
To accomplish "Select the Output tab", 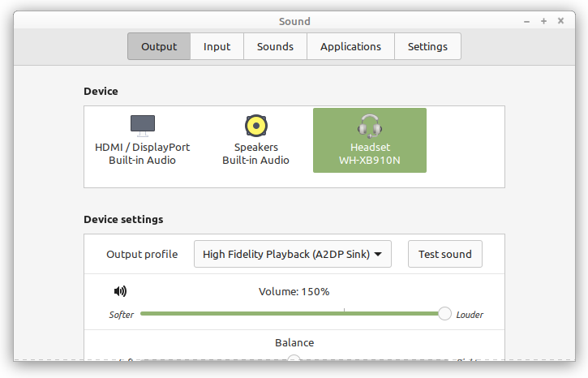I will point(159,46).
